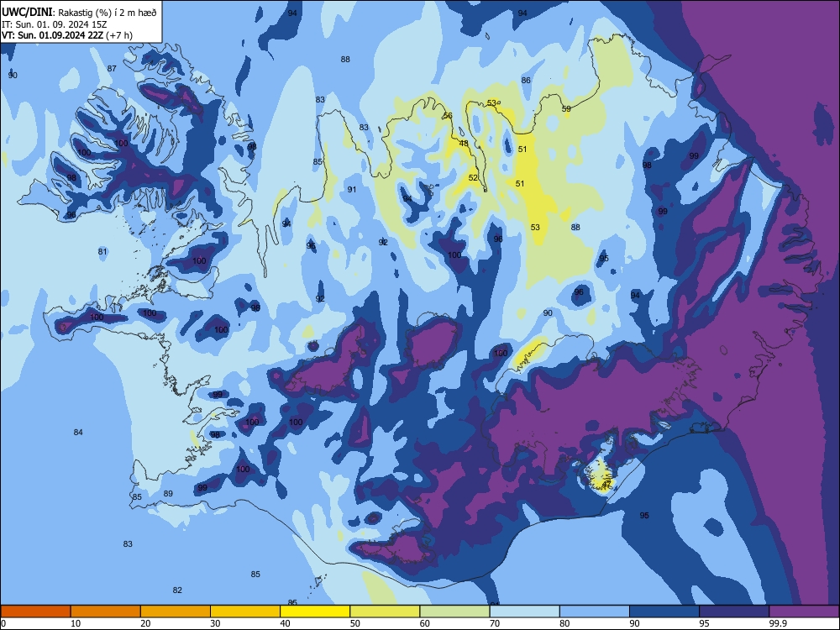Click the legend label 99.9
Image resolution: width=840 pixels, height=630 pixels.
tap(778, 623)
